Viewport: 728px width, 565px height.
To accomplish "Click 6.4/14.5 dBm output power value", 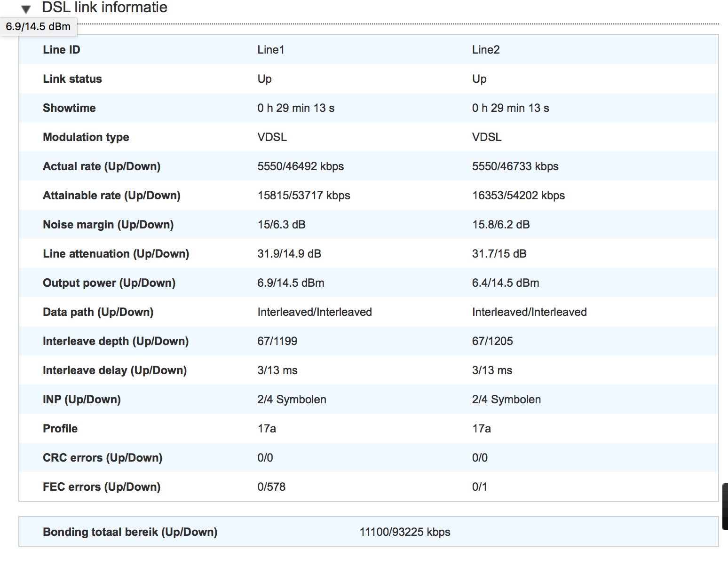I will [x=506, y=282].
